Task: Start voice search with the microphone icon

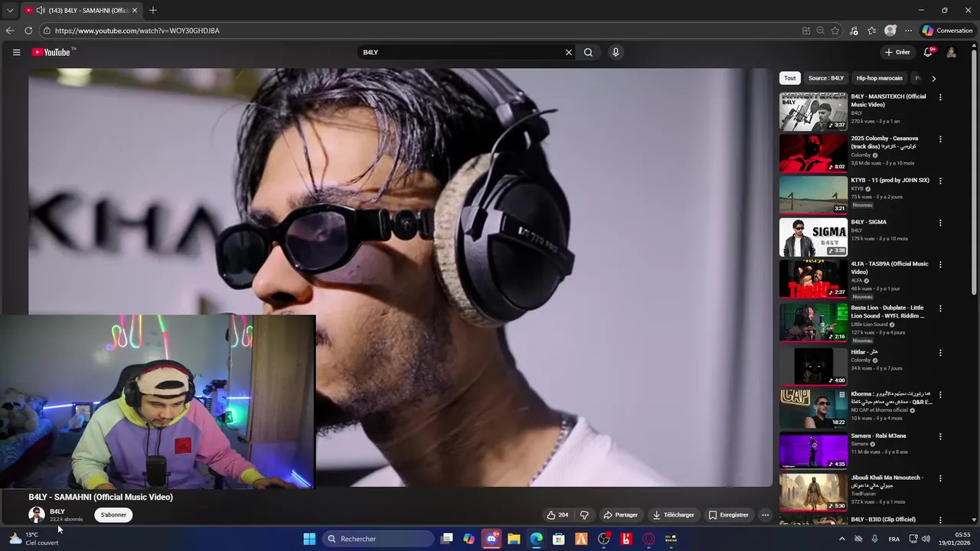Action: click(x=616, y=52)
